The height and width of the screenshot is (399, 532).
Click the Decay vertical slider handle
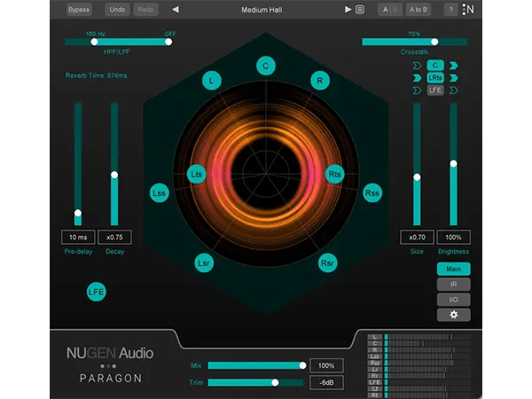(114, 175)
